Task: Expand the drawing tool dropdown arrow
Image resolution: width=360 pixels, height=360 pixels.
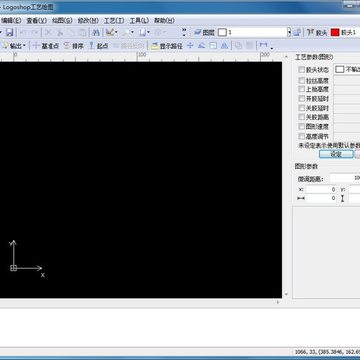Action: click(116, 32)
